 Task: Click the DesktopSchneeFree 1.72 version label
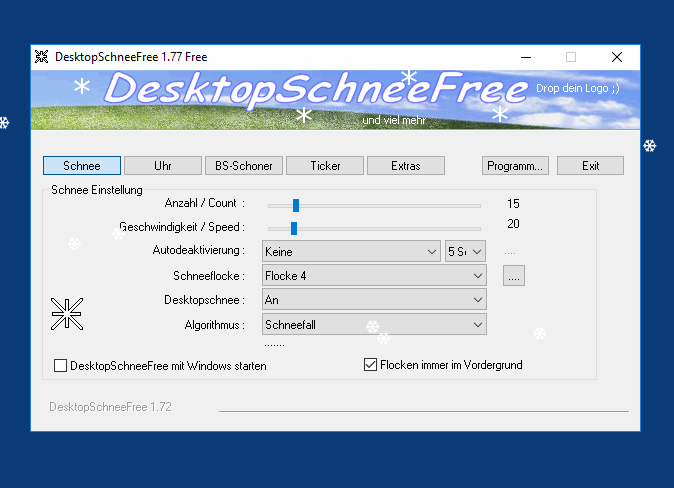point(110,407)
